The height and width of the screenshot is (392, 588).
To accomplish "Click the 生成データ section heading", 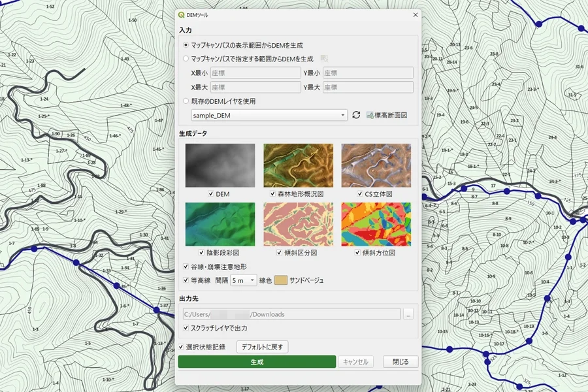I will pos(193,133).
